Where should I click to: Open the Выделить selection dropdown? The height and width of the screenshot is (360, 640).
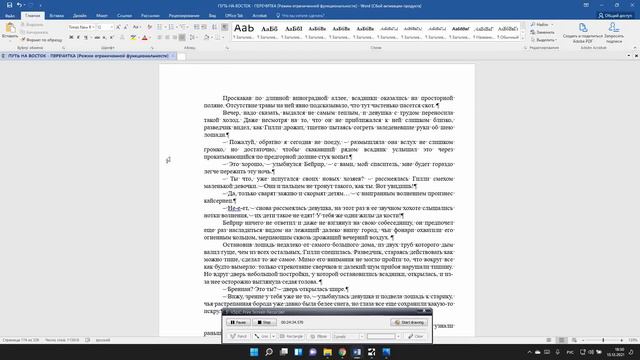coord(544,40)
